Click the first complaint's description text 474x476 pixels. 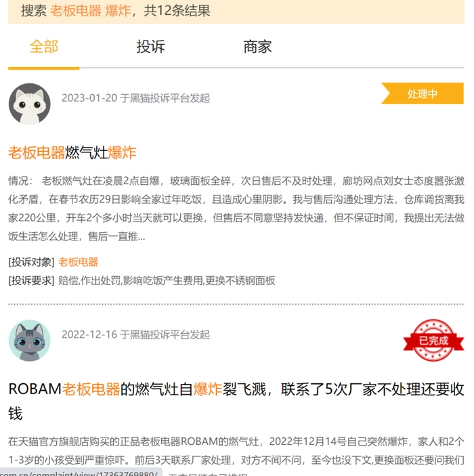[236, 209]
